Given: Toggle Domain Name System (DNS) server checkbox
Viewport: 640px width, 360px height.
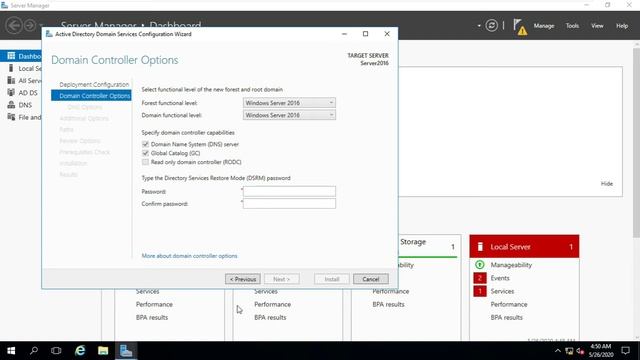Looking at the screenshot, I should coord(145,144).
